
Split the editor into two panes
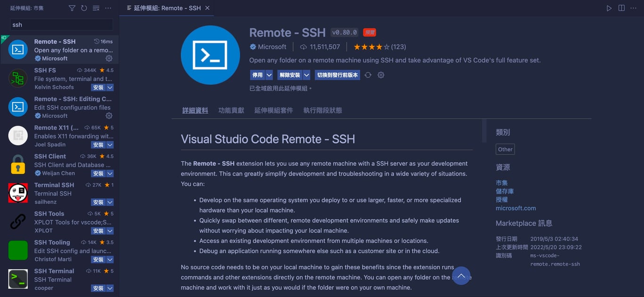coord(621,8)
